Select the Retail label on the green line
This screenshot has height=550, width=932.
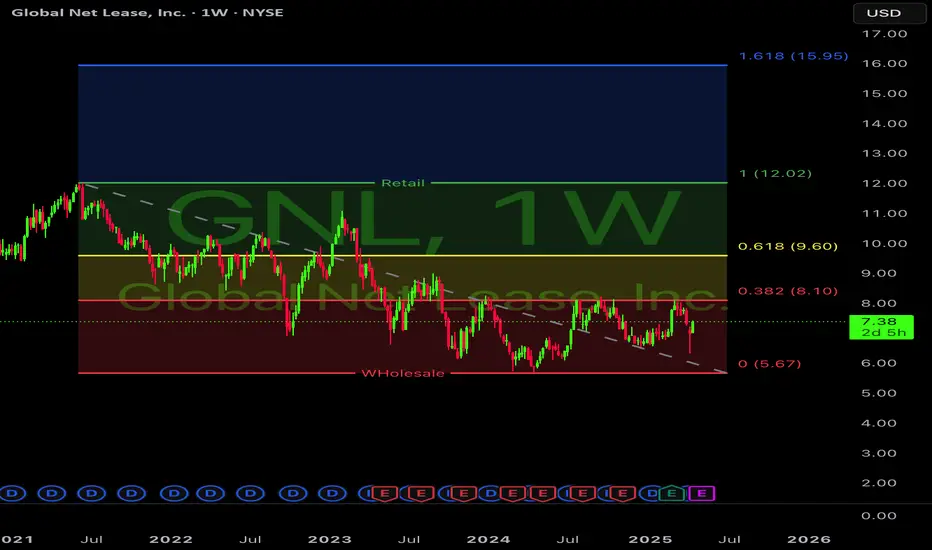pyautogui.click(x=402, y=183)
